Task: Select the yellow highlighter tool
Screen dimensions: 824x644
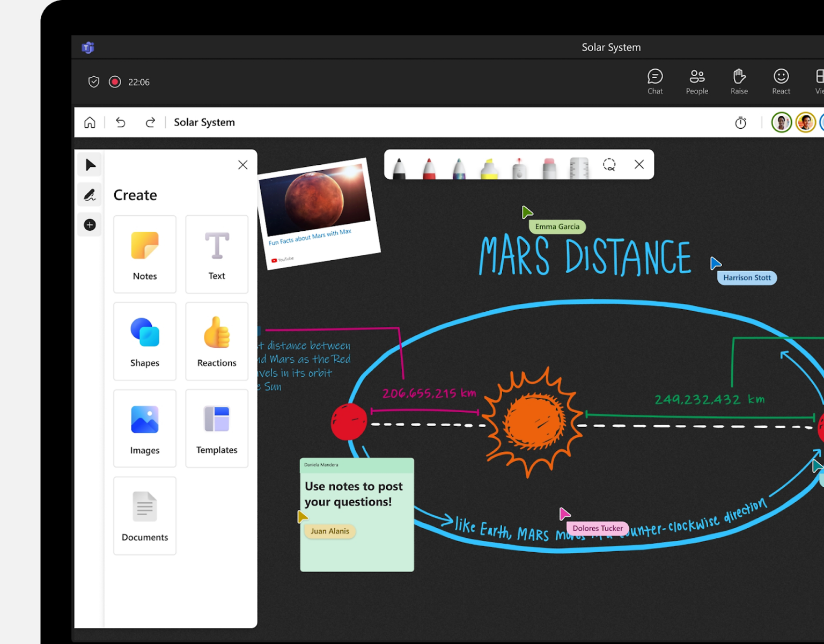Action: (488, 166)
